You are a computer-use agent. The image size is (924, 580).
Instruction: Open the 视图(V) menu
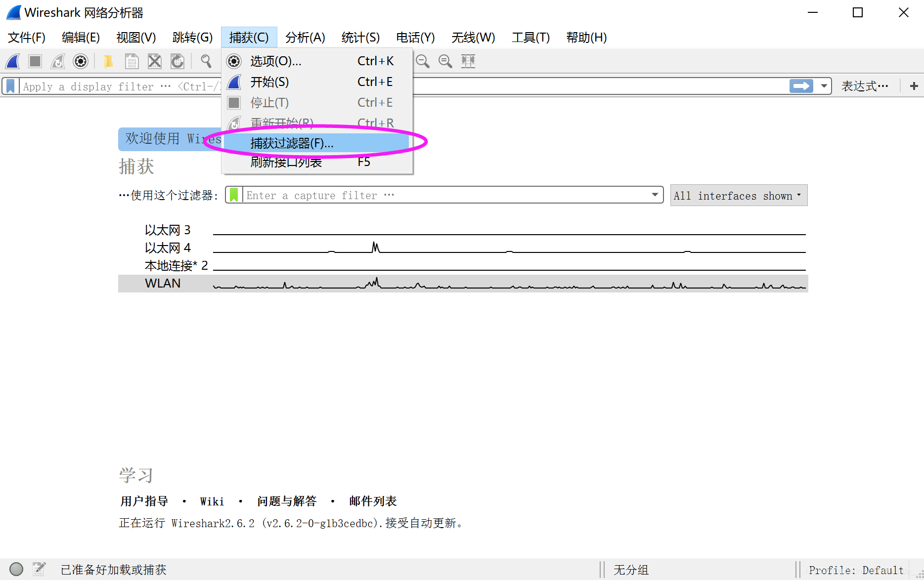[136, 38]
